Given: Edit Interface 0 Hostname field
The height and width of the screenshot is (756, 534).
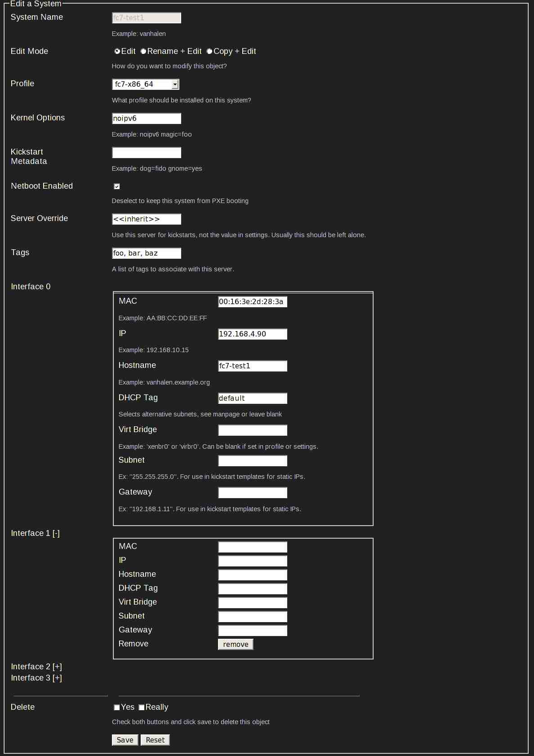Looking at the screenshot, I should (x=253, y=366).
